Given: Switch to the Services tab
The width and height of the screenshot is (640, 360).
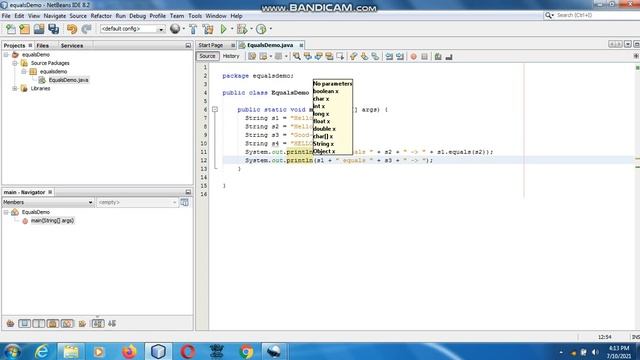Looking at the screenshot, I should (72, 46).
